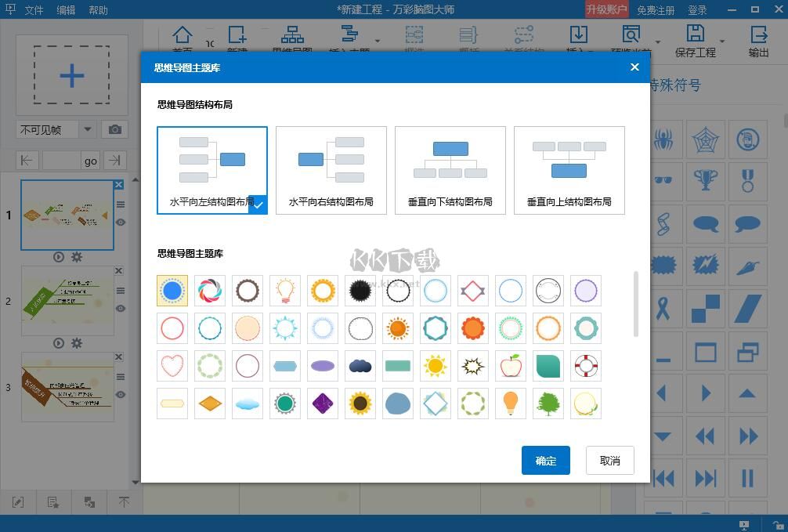Click the 取消 button
Screen dimensions: 788x532
(x=610, y=460)
